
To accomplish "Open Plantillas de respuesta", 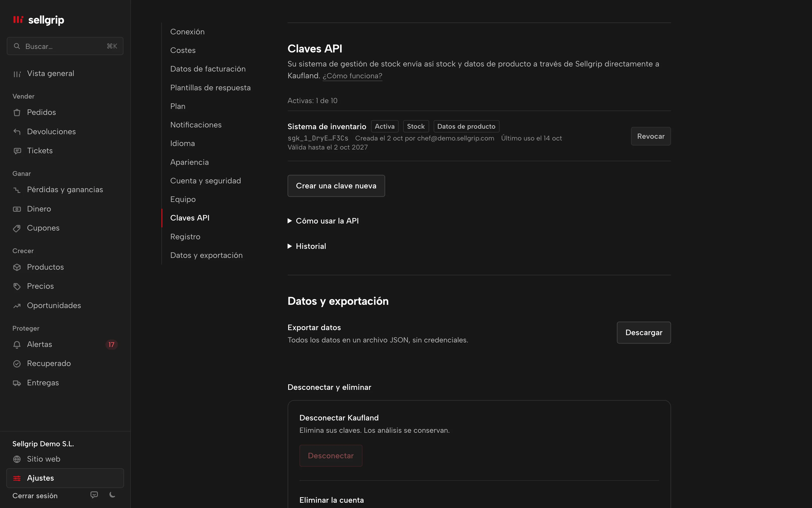I will point(210,88).
